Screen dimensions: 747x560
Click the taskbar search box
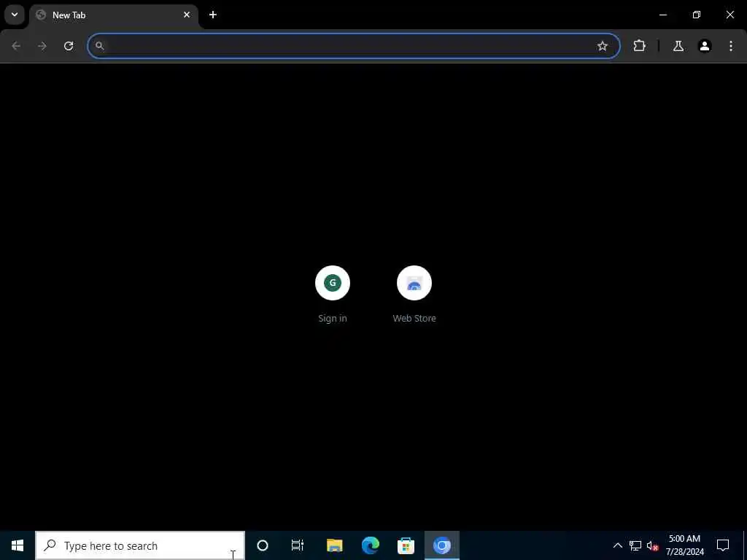pos(140,545)
